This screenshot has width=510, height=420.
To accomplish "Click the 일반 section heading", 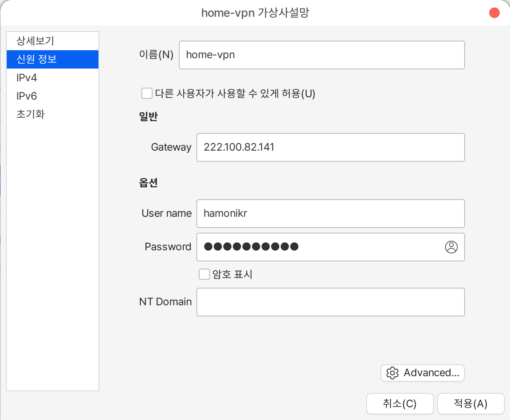I will [x=148, y=116].
